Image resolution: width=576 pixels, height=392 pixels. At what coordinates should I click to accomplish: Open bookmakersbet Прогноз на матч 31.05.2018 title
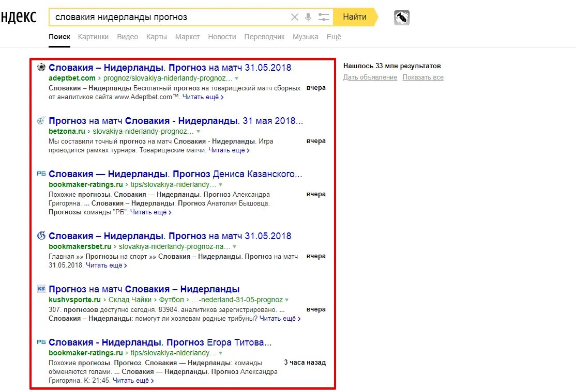[170, 236]
